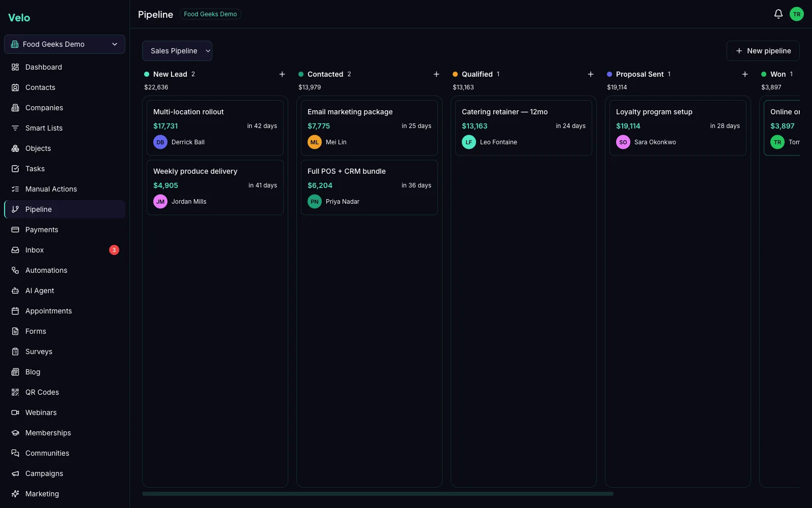Open the Full POS + CRM bundle deal
Viewport: 812px width, 508px height.
coord(369,187)
